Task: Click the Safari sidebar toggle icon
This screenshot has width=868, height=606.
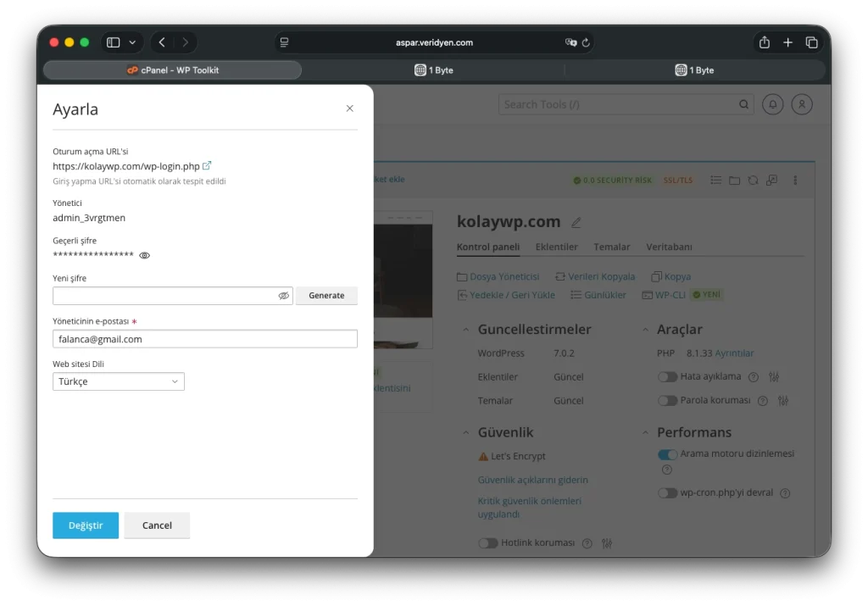Action: pyautogui.click(x=114, y=42)
